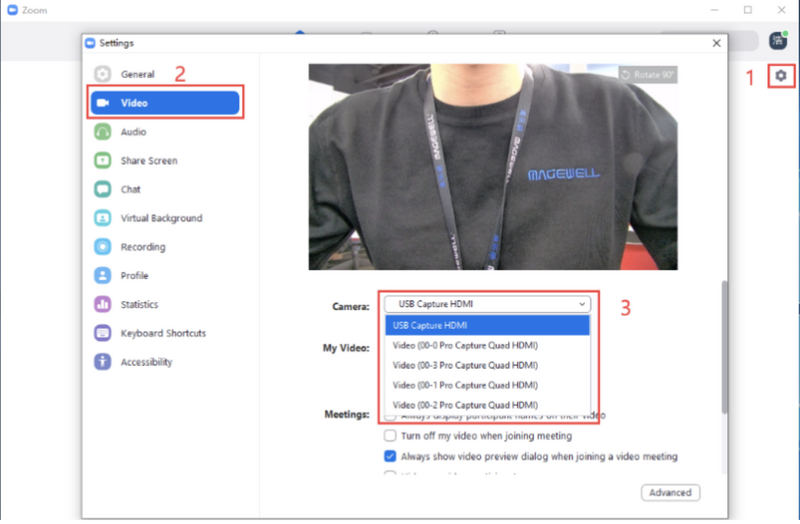Select Video (00-0 Pro Capture Quad HDMI)
Screen dimensions: 800x524
(x=487, y=345)
